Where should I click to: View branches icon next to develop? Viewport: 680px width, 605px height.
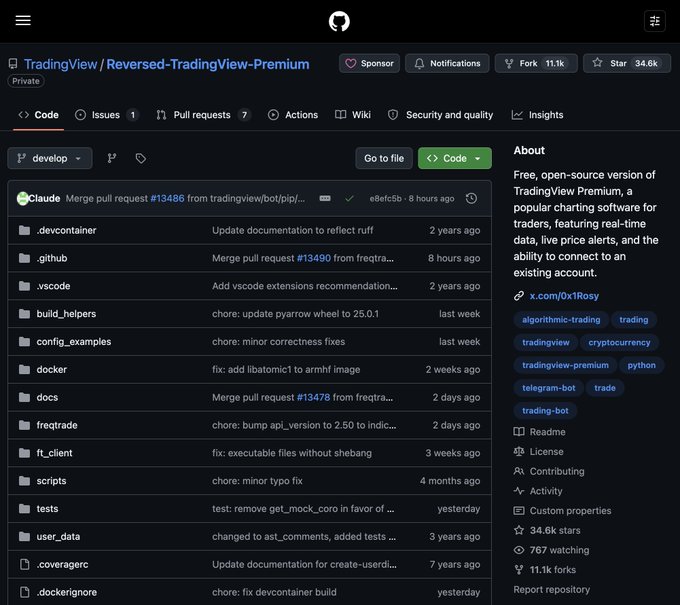click(x=112, y=158)
